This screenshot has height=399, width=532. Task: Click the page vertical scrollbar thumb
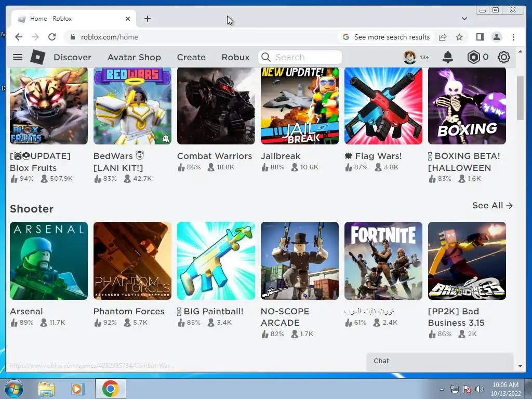520,98
